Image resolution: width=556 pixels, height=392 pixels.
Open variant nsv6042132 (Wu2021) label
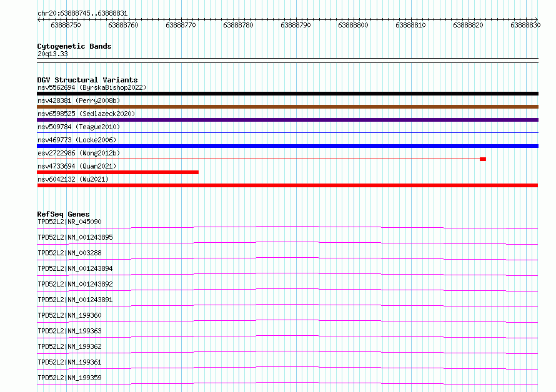[73, 179]
